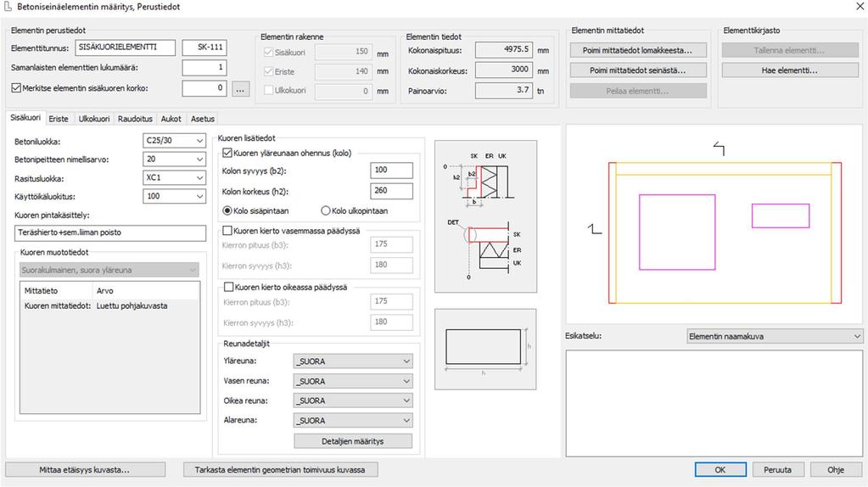Screen dimensions: 868x487
Task: Click Poimi mittatiedot lomakkeesta button
Action: pos(638,50)
